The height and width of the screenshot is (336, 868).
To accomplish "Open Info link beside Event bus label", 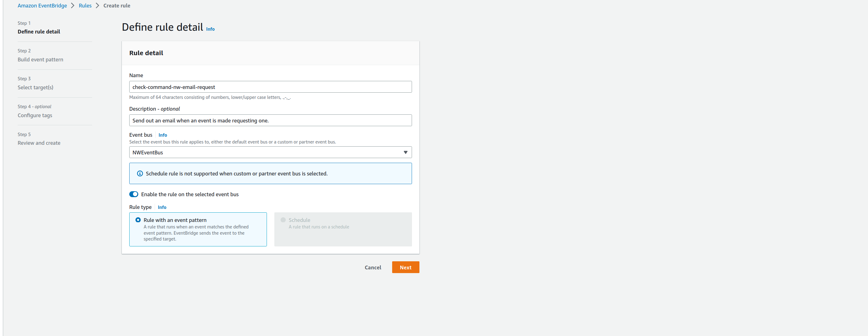I will (163, 135).
